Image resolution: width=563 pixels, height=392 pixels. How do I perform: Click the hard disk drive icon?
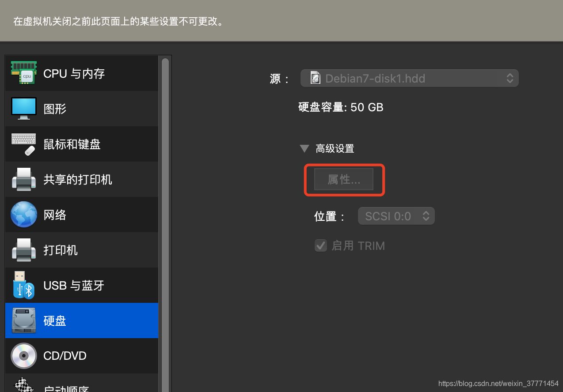pyautogui.click(x=24, y=320)
